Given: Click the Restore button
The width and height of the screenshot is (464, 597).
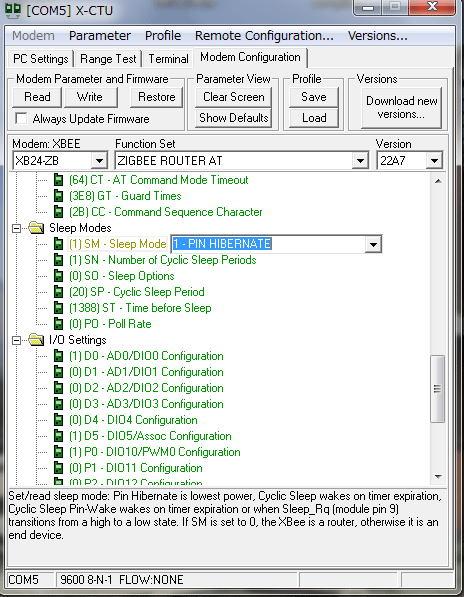Looking at the screenshot, I should (x=156, y=97).
